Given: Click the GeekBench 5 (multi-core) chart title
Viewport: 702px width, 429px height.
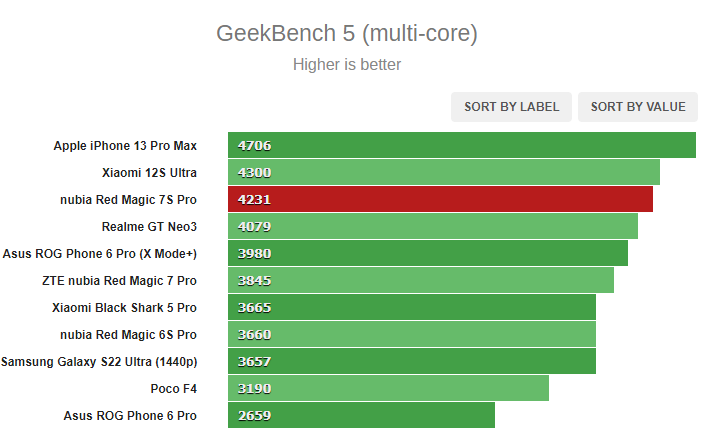Looking at the screenshot, I should click(347, 34).
